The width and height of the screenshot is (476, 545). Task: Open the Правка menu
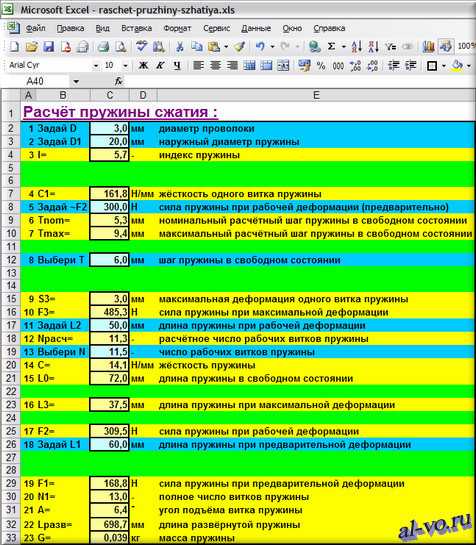click(70, 28)
